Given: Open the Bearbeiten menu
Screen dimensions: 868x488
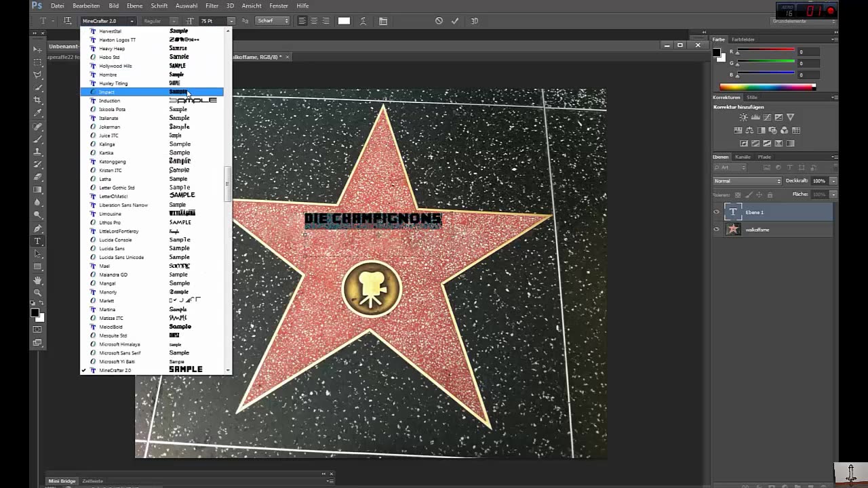Looking at the screenshot, I should coord(86,5).
